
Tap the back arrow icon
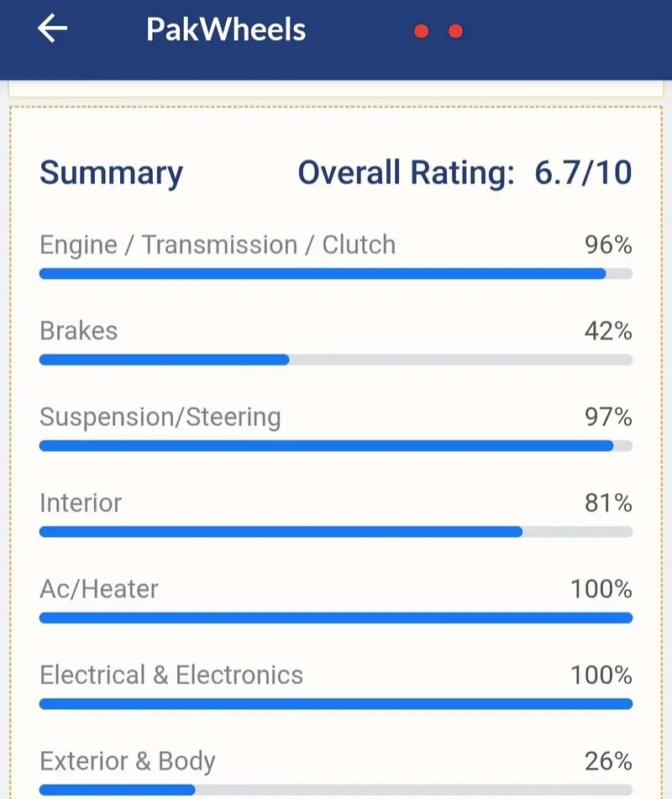(52, 30)
